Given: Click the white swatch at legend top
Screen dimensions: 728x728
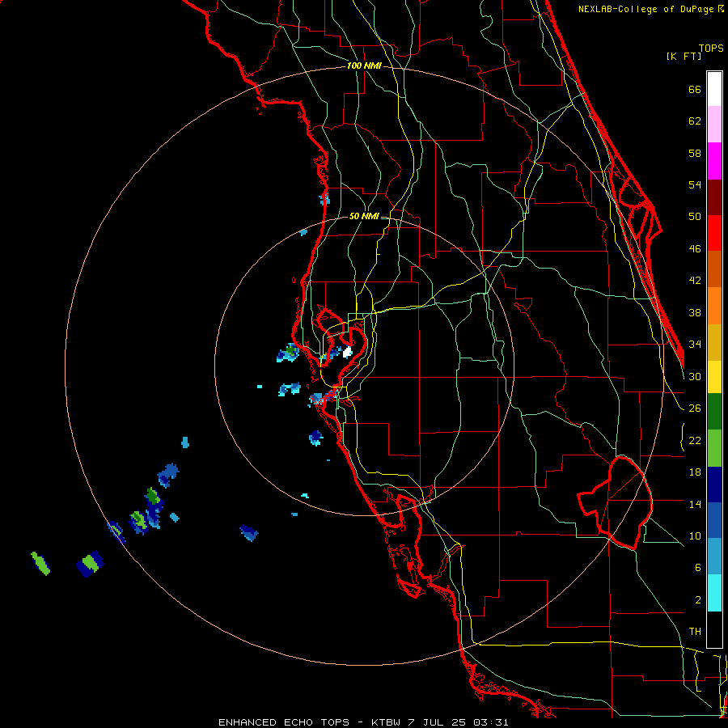Looking at the screenshot, I should [x=714, y=89].
